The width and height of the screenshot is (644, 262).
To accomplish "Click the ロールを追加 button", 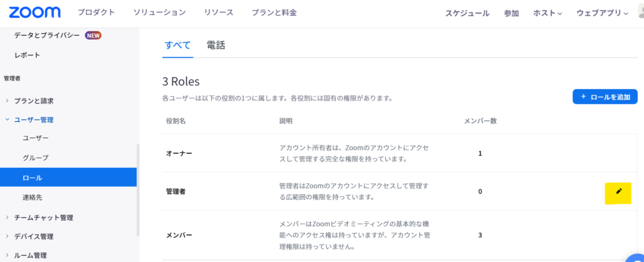I will point(605,97).
